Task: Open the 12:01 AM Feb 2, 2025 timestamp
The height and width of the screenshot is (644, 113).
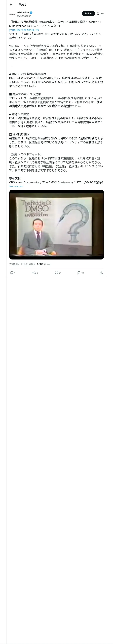Action: point(22,264)
